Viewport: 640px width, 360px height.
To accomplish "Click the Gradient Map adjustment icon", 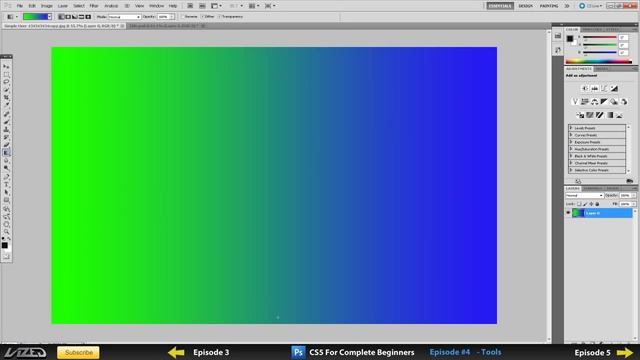I will (609, 116).
